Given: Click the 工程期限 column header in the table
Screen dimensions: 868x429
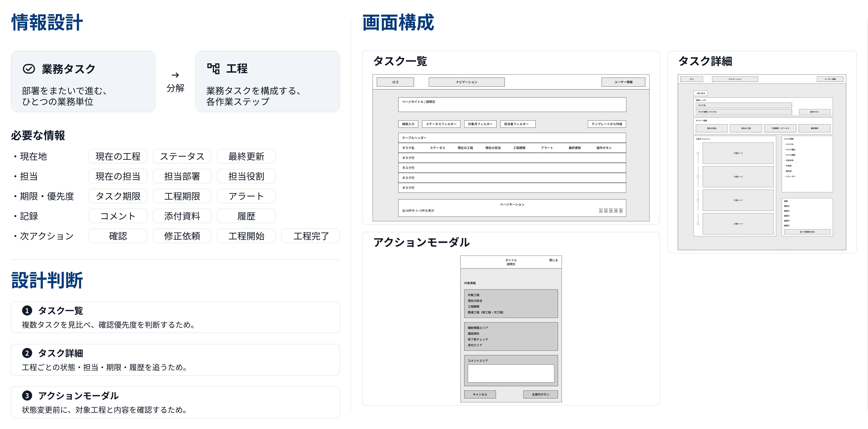Looking at the screenshot, I should [519, 148].
